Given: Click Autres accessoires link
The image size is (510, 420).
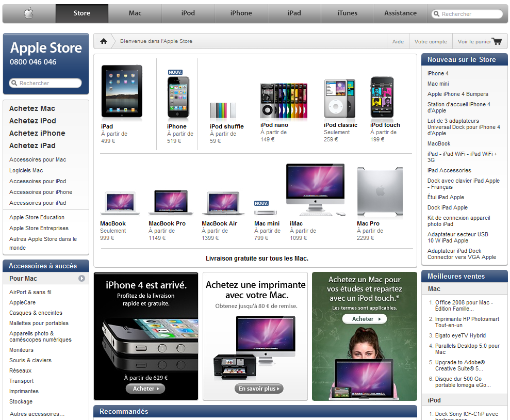Looking at the screenshot, I should pyautogui.click(x=37, y=414).
